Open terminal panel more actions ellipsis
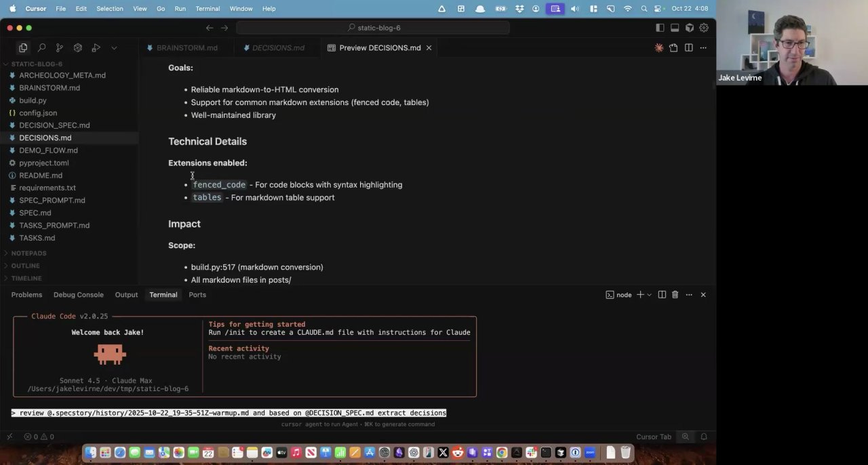The height and width of the screenshot is (465, 868). tap(689, 295)
